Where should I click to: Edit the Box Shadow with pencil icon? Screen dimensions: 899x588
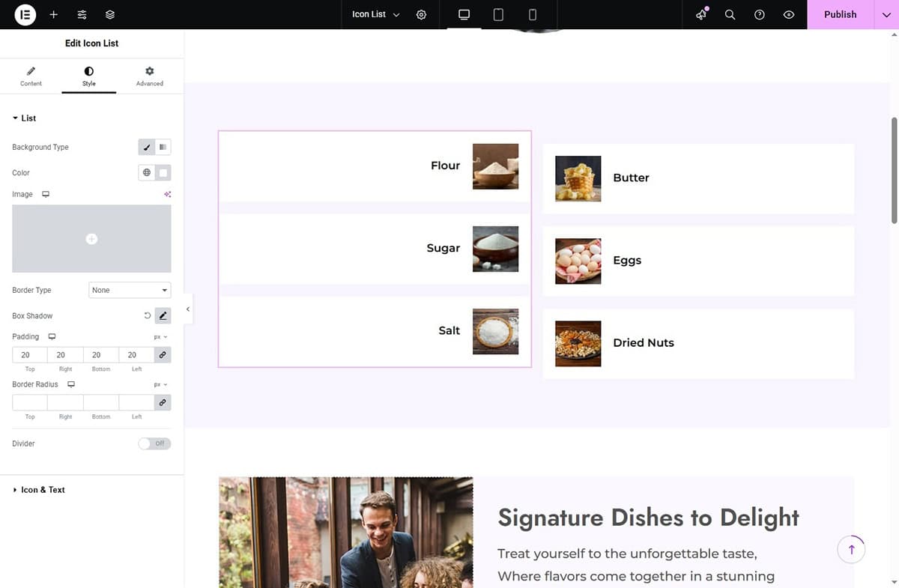[x=163, y=316]
